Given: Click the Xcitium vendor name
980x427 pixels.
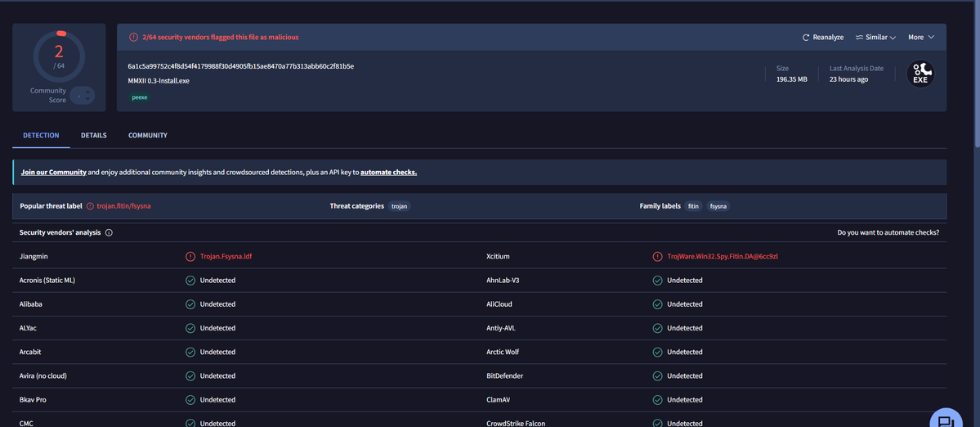Looking at the screenshot, I should pyautogui.click(x=498, y=256).
